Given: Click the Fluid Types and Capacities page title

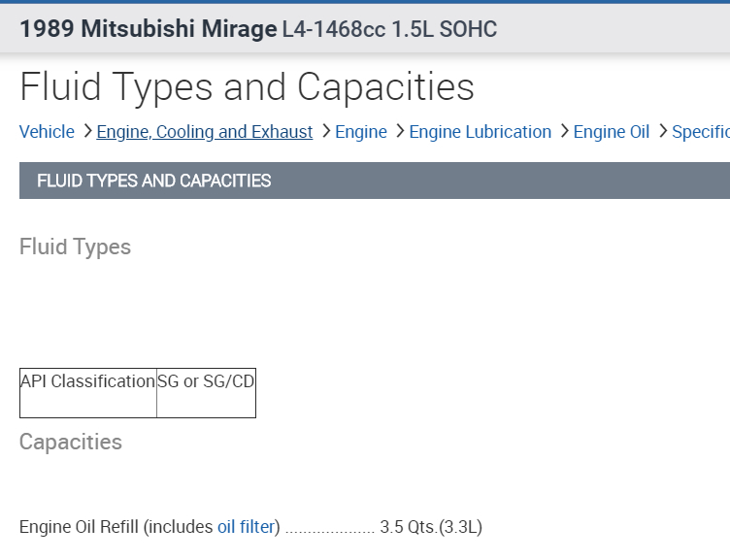Looking at the screenshot, I should click(247, 86).
